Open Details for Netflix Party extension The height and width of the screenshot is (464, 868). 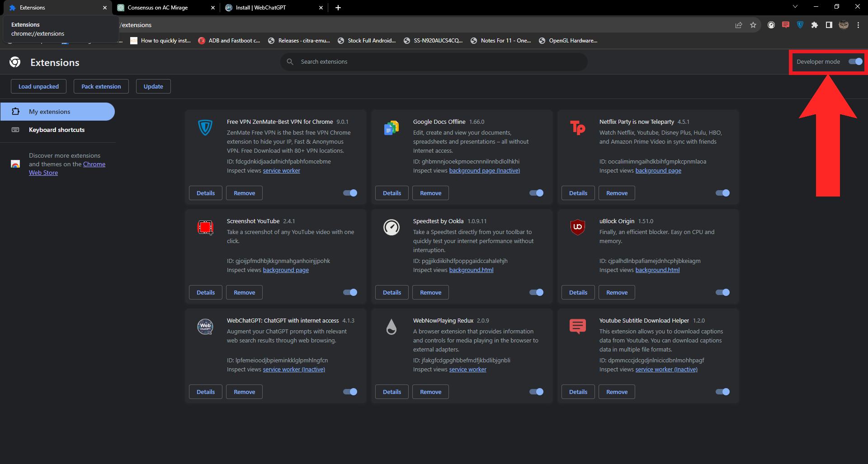pos(578,193)
